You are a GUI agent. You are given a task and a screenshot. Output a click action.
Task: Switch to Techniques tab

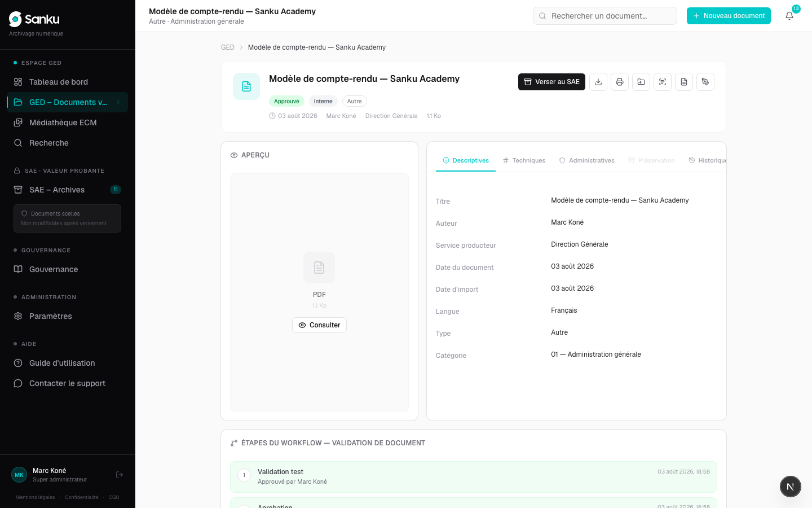[524, 160]
